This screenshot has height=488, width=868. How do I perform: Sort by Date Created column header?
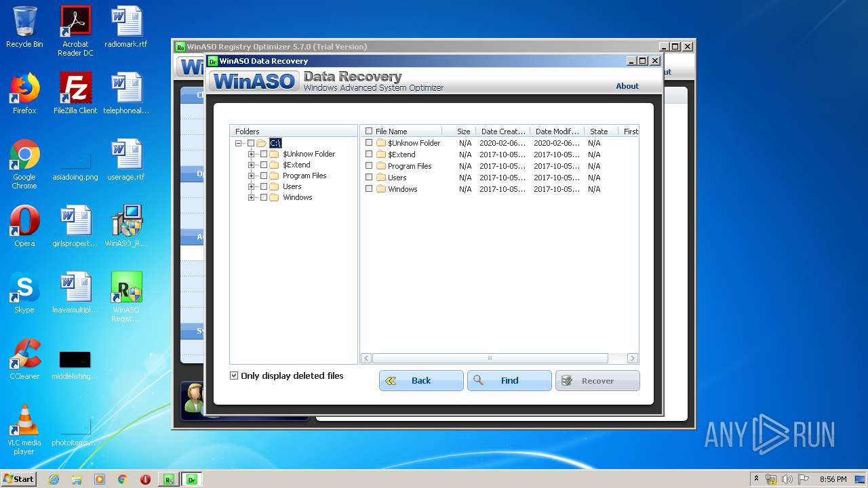pyautogui.click(x=502, y=131)
